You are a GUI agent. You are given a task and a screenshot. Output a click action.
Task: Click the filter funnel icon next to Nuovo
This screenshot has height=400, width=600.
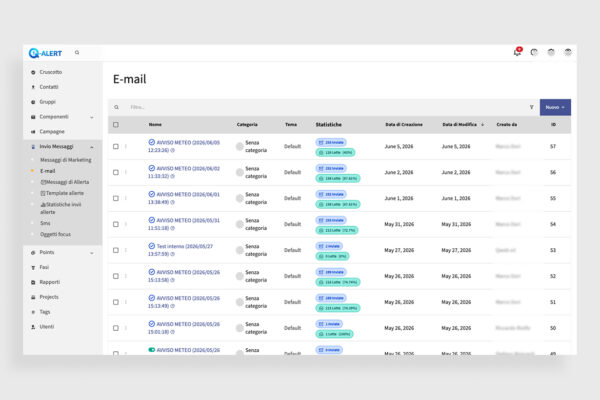[x=532, y=107]
